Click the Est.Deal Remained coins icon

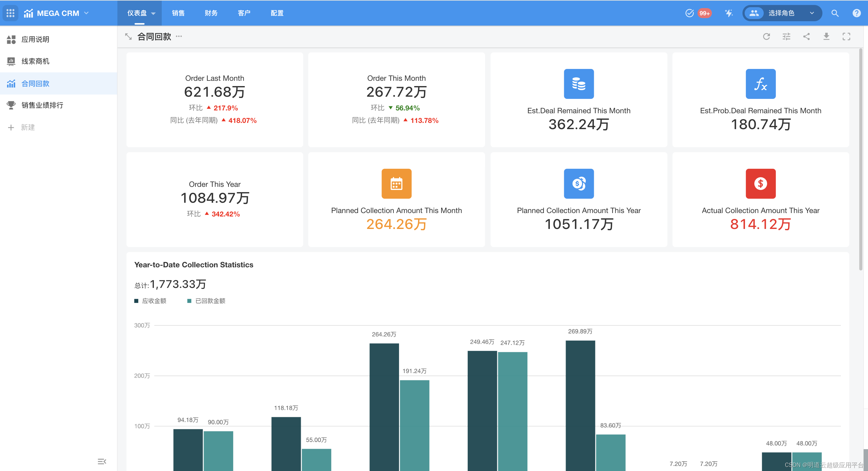click(579, 84)
